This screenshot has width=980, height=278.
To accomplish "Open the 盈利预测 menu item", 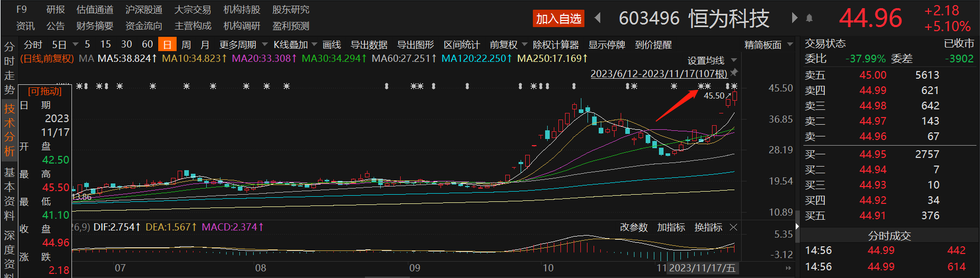I will (x=291, y=26).
